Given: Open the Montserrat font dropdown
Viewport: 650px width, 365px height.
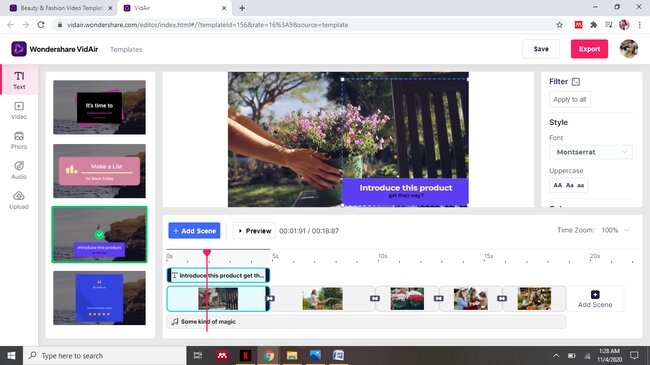Looking at the screenshot, I should tap(591, 152).
